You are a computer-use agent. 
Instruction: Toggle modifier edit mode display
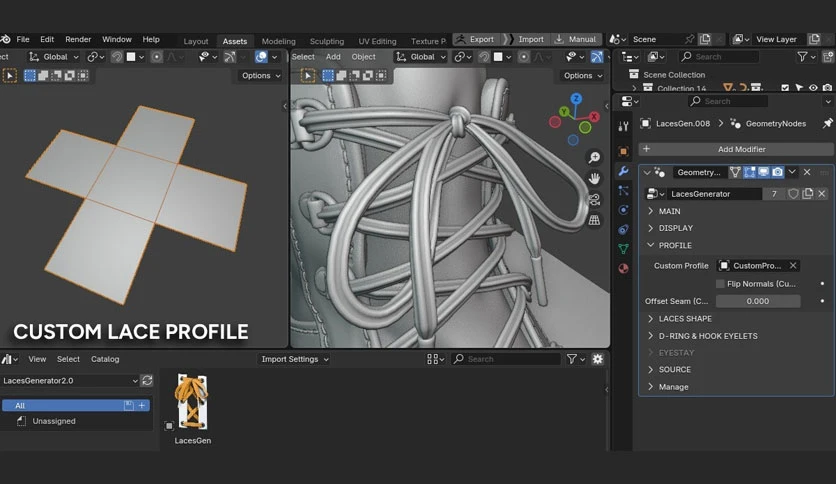(x=750, y=172)
